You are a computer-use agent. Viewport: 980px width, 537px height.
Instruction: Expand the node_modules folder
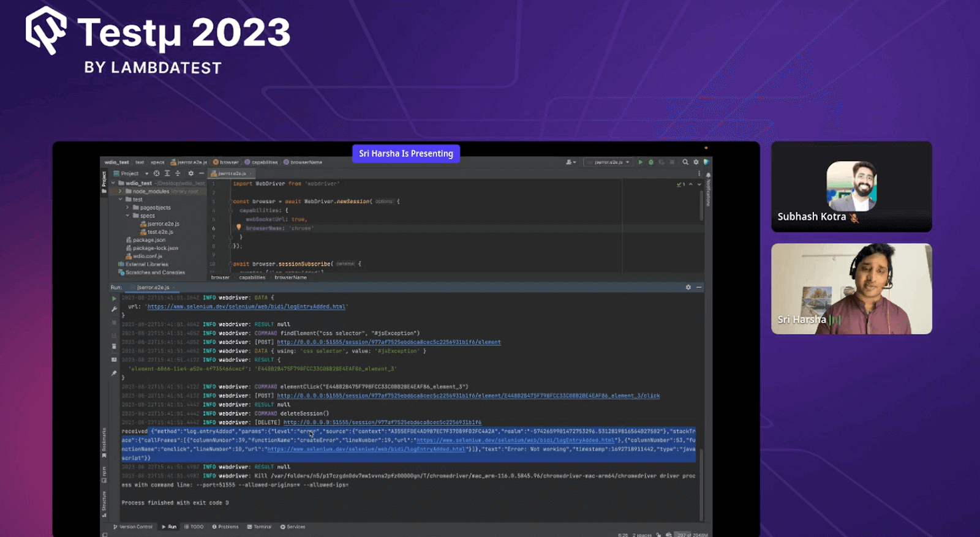[x=121, y=191]
